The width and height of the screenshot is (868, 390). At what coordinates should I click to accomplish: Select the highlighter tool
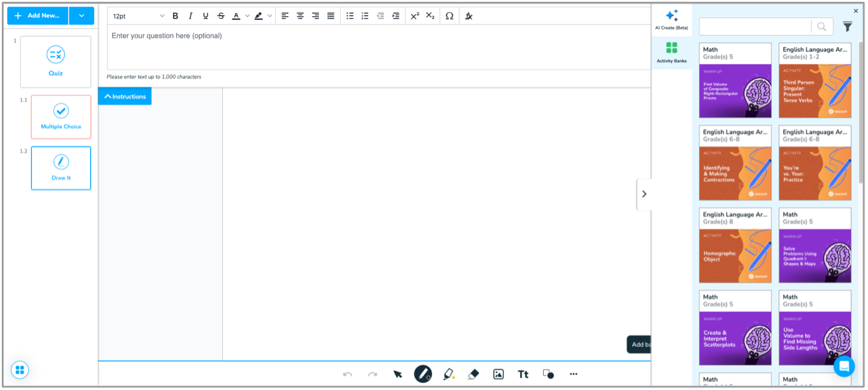point(448,374)
